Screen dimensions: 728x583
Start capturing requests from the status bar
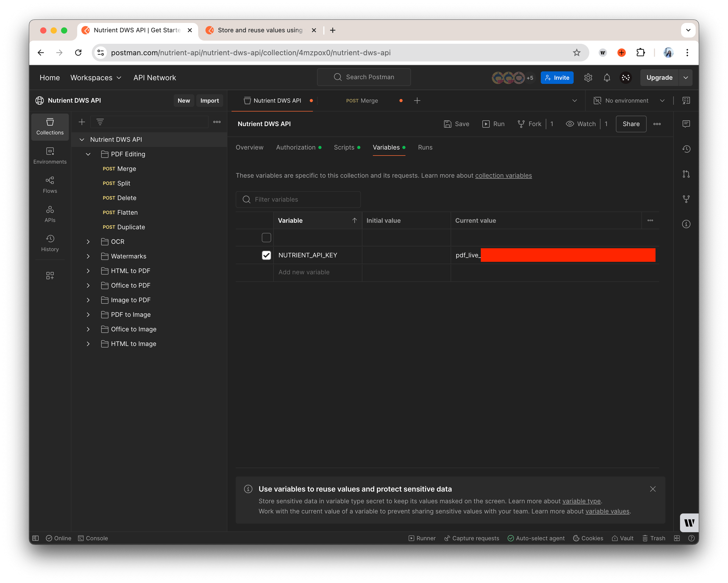pos(471,538)
